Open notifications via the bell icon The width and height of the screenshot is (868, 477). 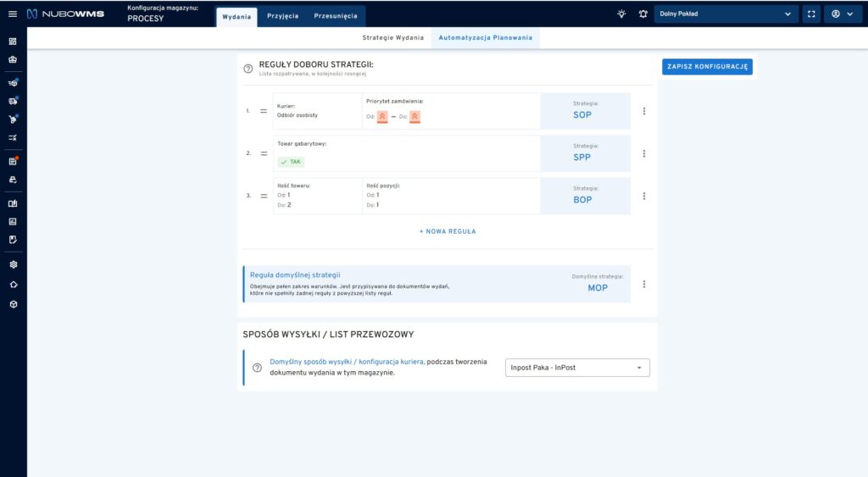tap(643, 14)
